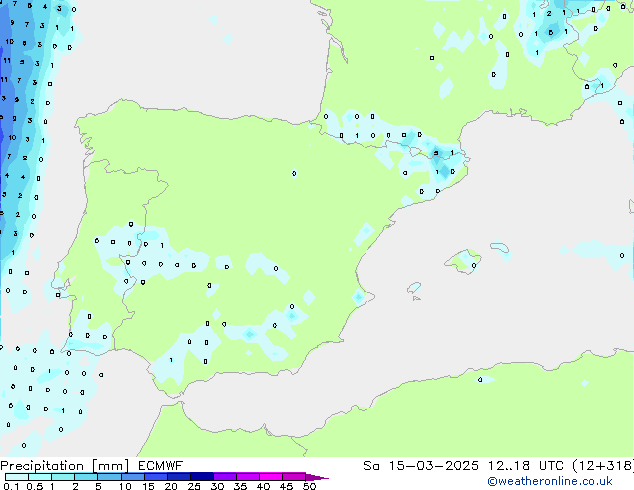
Task: Select the date text Sa 15-03-2025
Action: 421,466
